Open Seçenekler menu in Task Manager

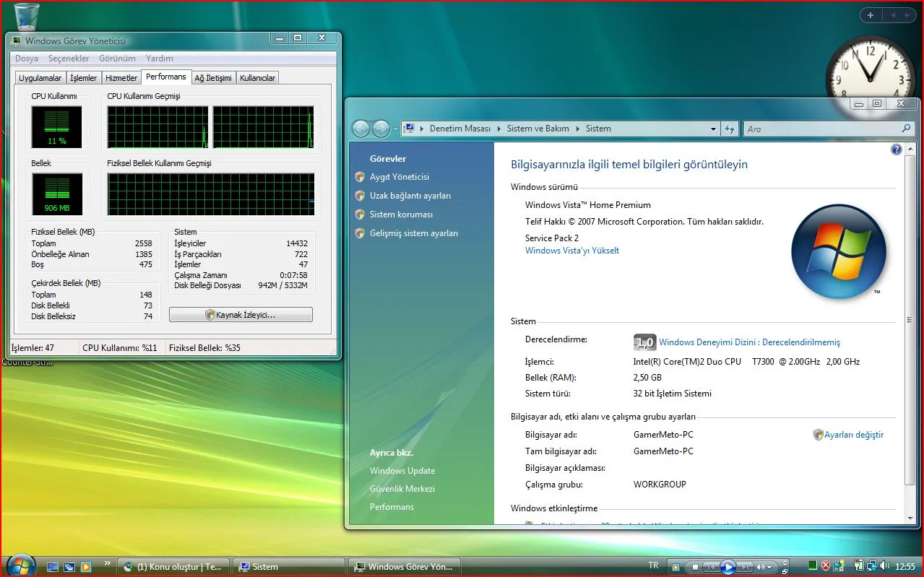pyautogui.click(x=69, y=58)
